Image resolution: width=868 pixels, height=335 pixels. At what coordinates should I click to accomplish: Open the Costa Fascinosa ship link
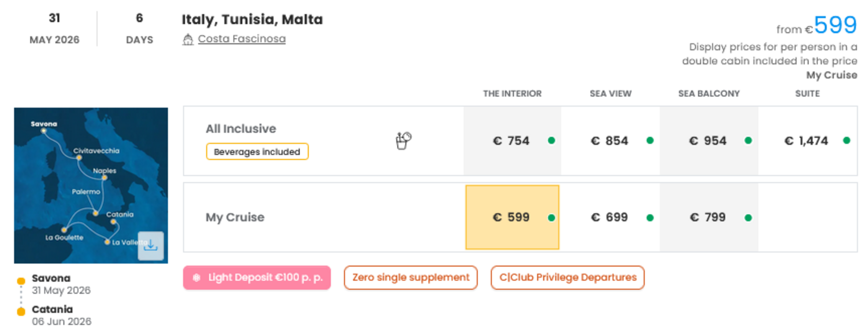[242, 39]
